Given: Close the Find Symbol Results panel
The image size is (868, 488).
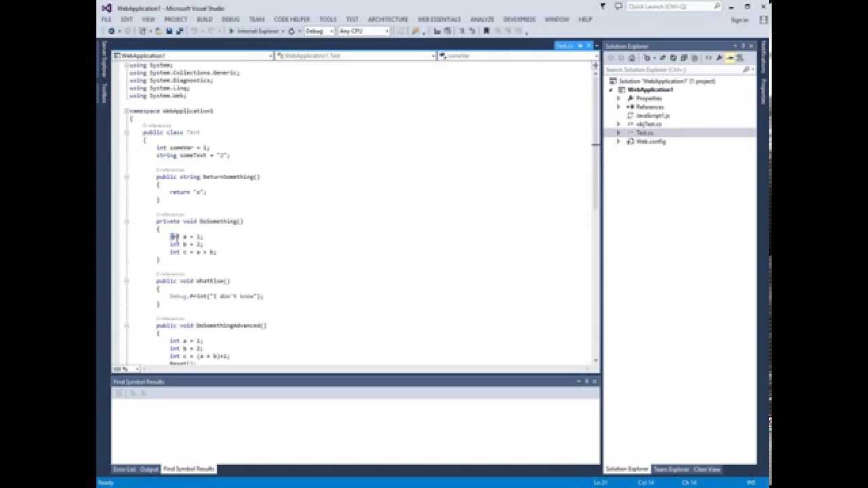Looking at the screenshot, I should pyautogui.click(x=595, y=382).
